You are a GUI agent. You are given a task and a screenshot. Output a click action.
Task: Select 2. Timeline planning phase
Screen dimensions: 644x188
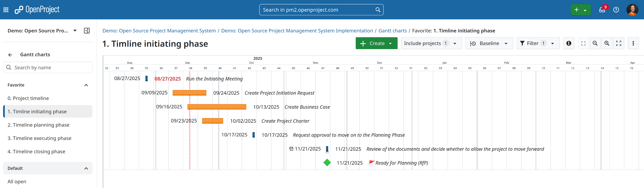tap(39, 125)
